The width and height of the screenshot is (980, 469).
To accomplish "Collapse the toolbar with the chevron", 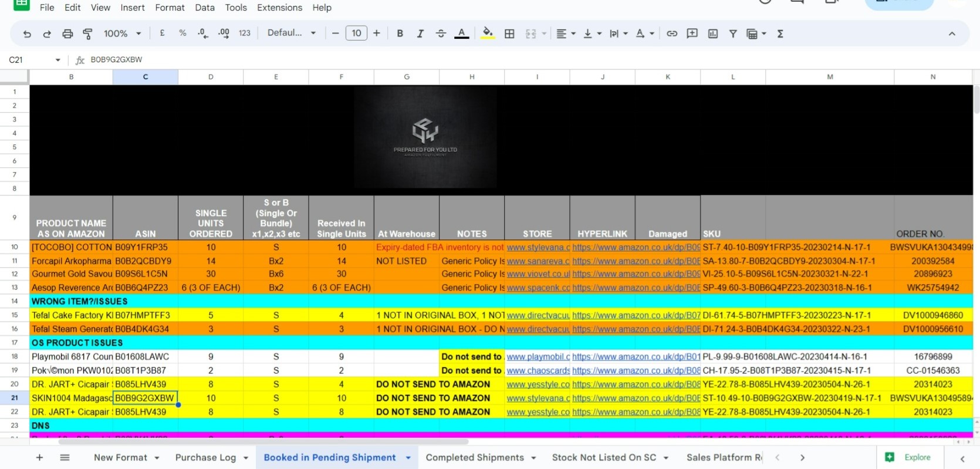I will pos(952,34).
